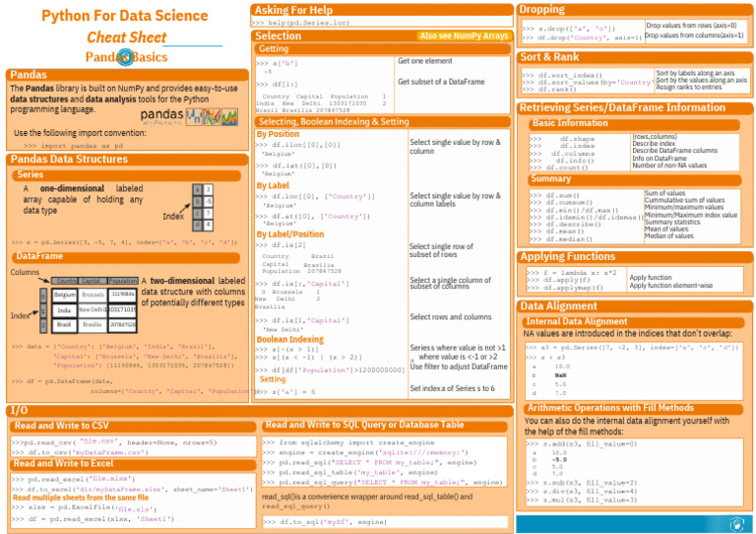Click 'Read multiple sheets from the same file'

point(81,498)
